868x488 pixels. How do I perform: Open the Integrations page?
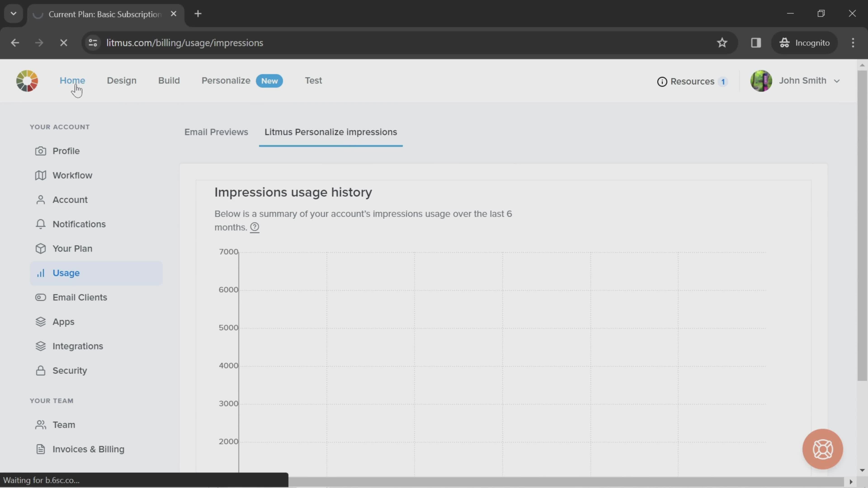click(x=78, y=346)
